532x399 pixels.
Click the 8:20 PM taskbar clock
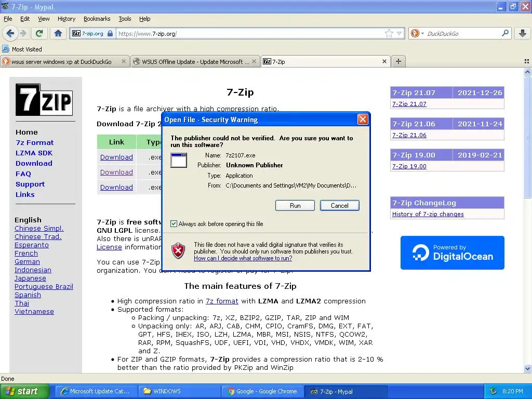512,391
